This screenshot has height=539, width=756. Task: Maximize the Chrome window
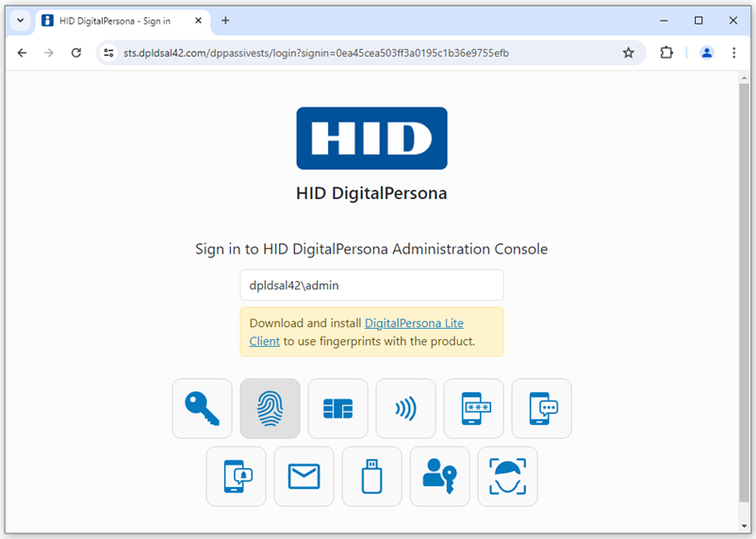coord(698,21)
